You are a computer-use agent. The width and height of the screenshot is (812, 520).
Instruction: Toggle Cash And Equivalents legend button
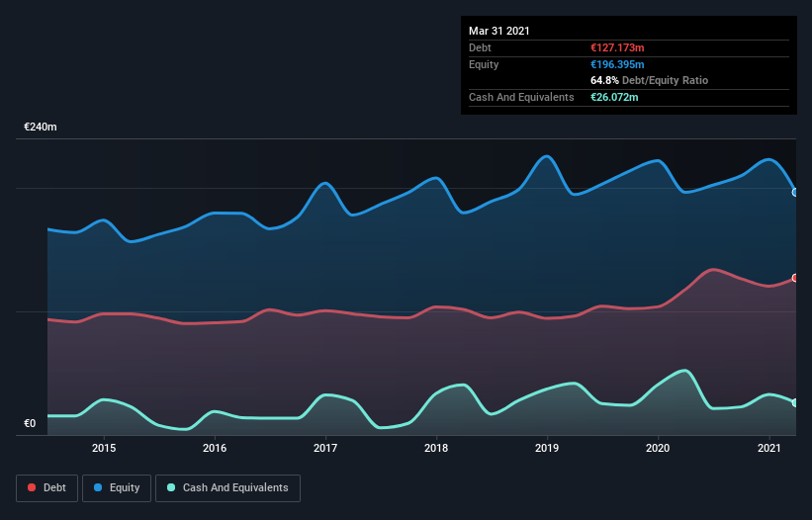tap(227, 488)
